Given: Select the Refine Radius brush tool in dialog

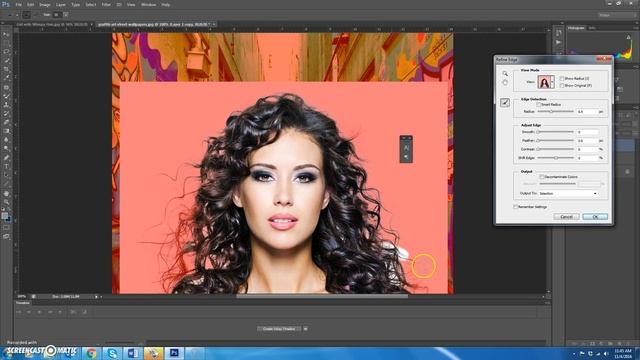Looking at the screenshot, I should pyautogui.click(x=505, y=102).
